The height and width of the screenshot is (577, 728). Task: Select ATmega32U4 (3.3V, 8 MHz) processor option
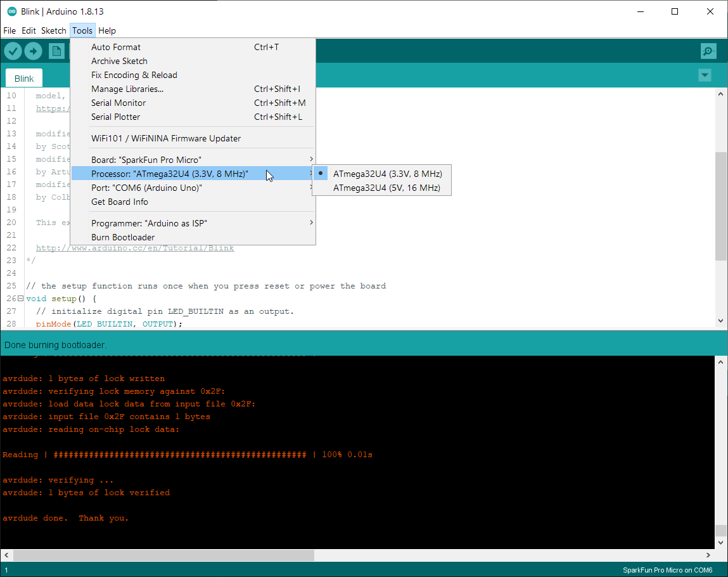[x=381, y=174]
